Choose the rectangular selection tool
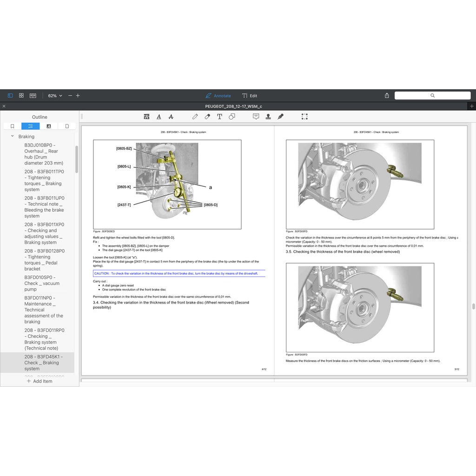This screenshot has height=476, width=476. click(304, 117)
